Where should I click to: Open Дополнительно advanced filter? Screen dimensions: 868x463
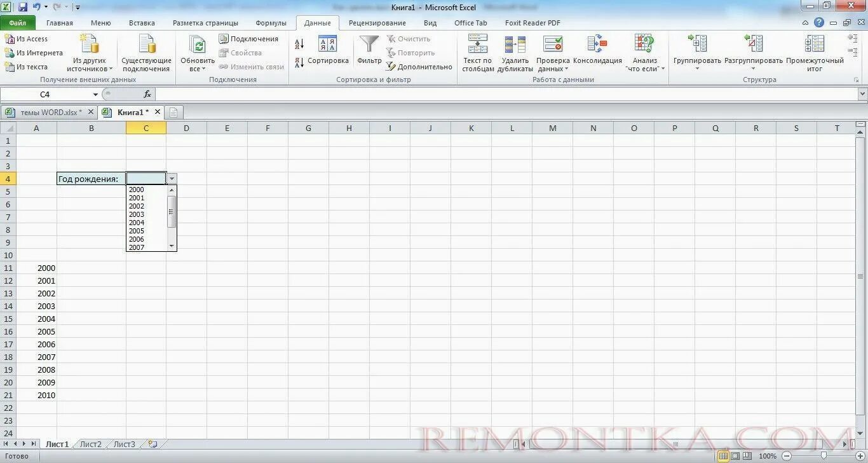point(419,67)
